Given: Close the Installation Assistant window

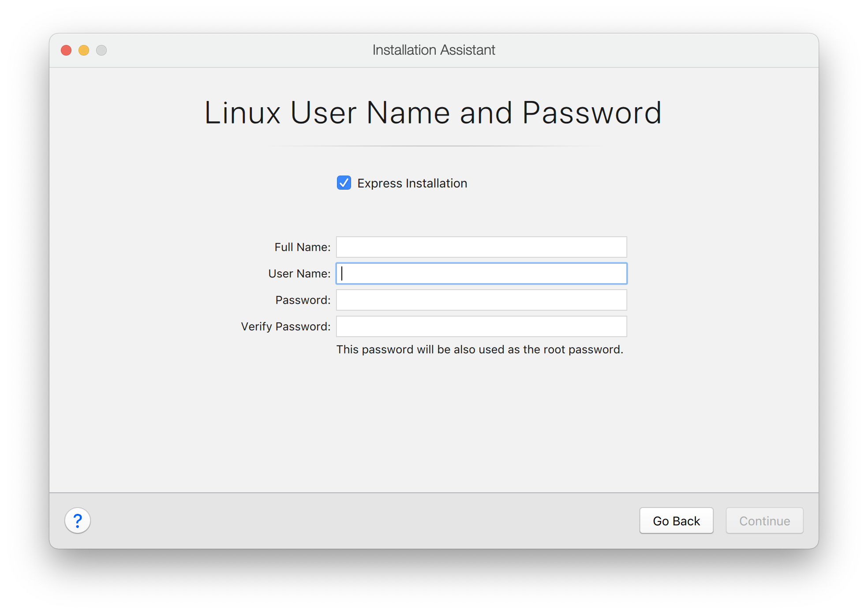Looking at the screenshot, I should 66,50.
